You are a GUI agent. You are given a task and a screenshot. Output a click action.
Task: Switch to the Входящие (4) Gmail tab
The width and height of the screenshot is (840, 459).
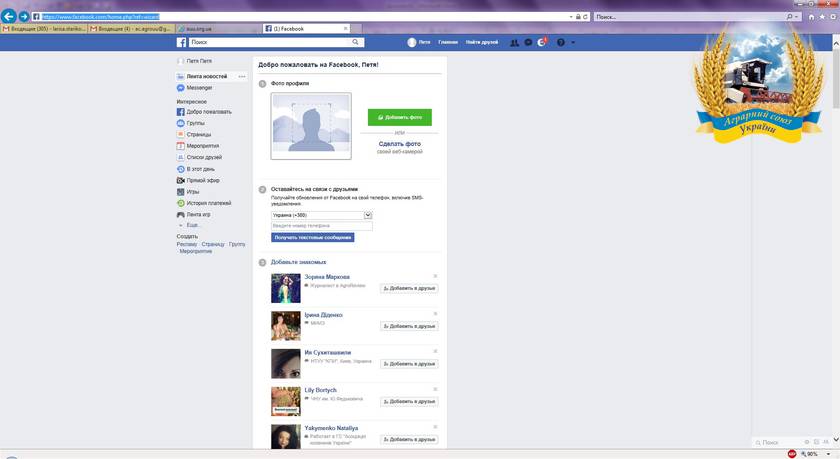tap(131, 28)
